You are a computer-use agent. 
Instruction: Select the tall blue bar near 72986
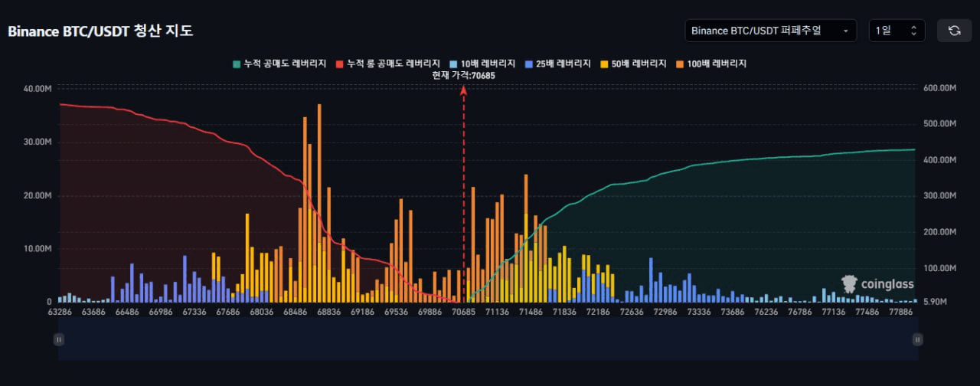[652, 280]
